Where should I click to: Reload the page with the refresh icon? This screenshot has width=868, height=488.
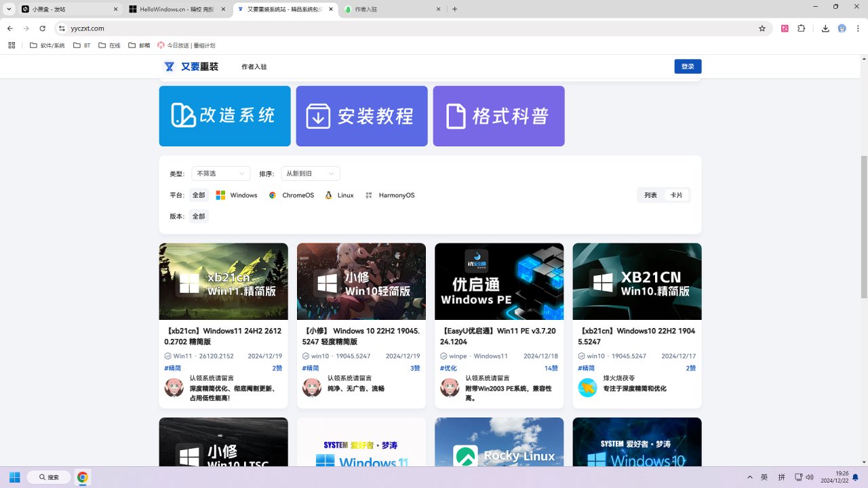click(x=43, y=28)
